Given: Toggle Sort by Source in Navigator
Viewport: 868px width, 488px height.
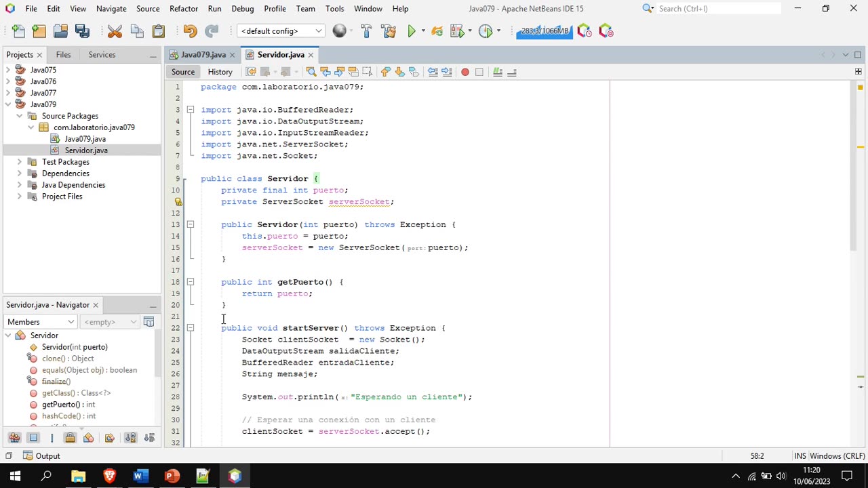Looking at the screenshot, I should coord(149,438).
